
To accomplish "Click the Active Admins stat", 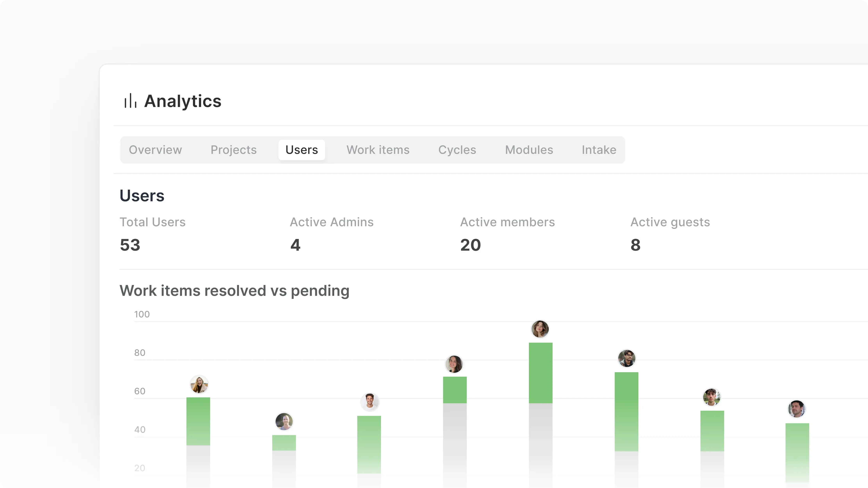I will tap(295, 245).
